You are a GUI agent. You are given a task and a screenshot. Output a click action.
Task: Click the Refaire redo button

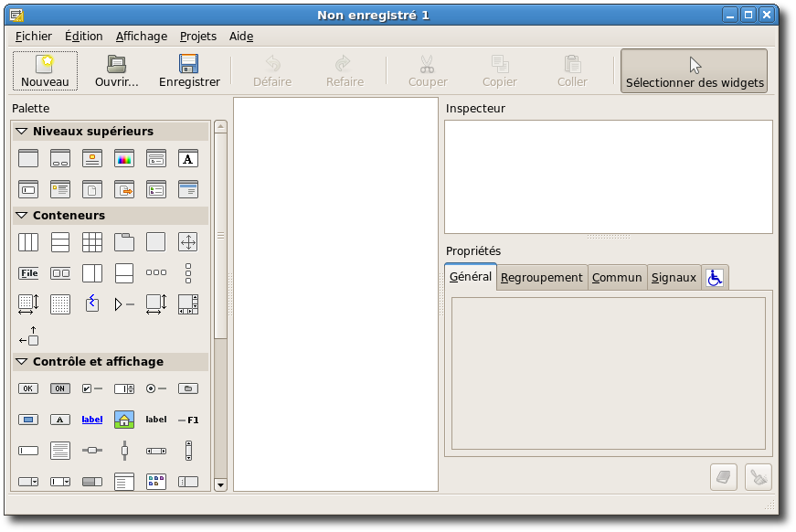pyautogui.click(x=345, y=70)
